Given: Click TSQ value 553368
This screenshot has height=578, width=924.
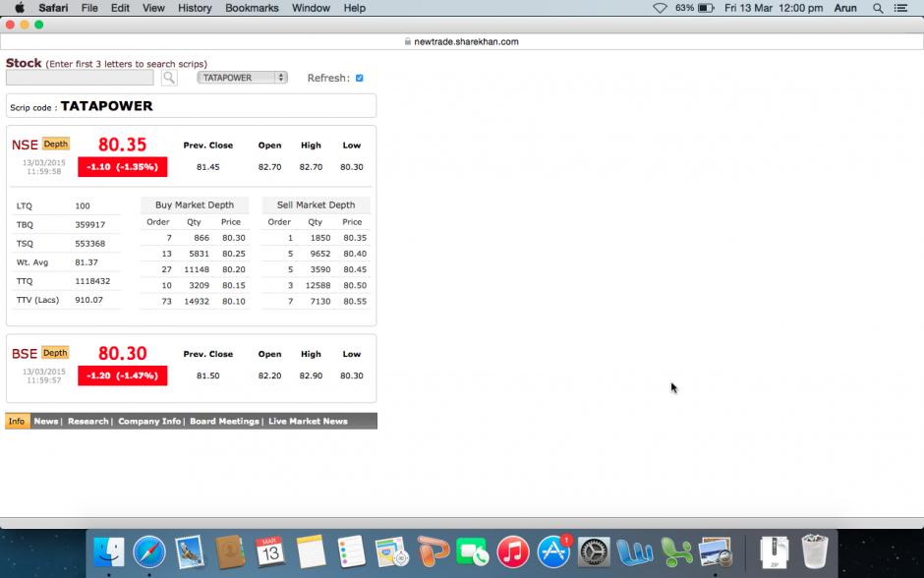Looking at the screenshot, I should point(90,244).
